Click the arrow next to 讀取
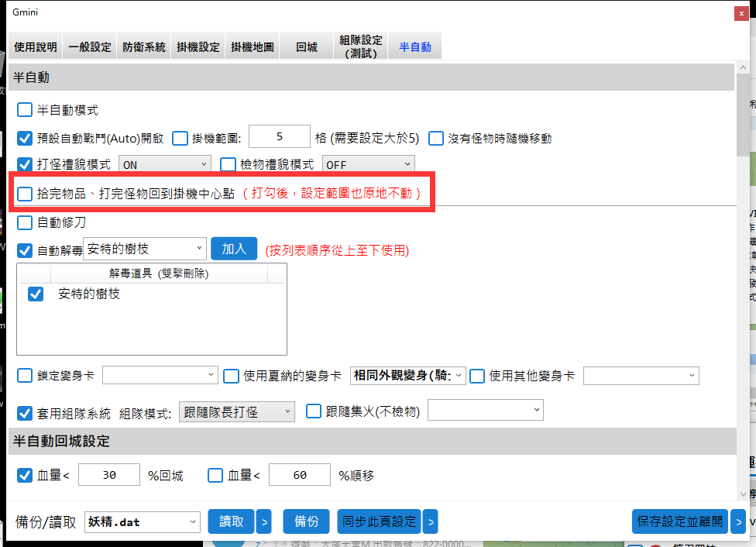The image size is (756, 547). (263, 521)
